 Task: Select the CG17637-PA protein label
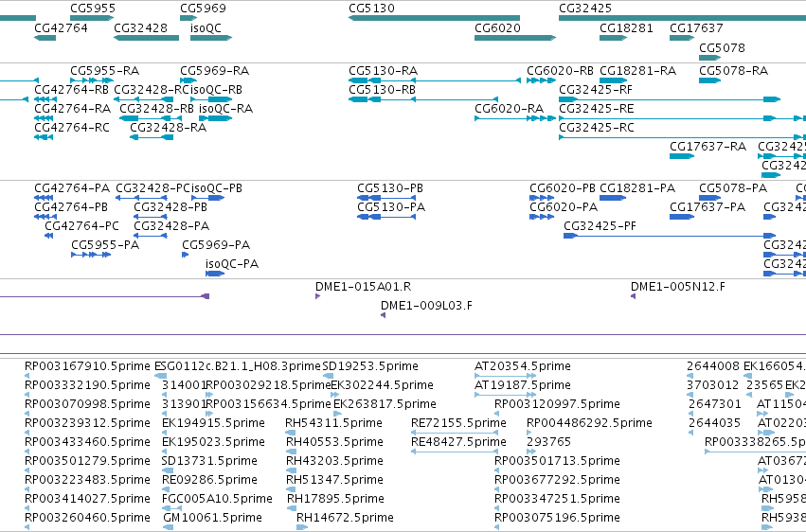707,207
